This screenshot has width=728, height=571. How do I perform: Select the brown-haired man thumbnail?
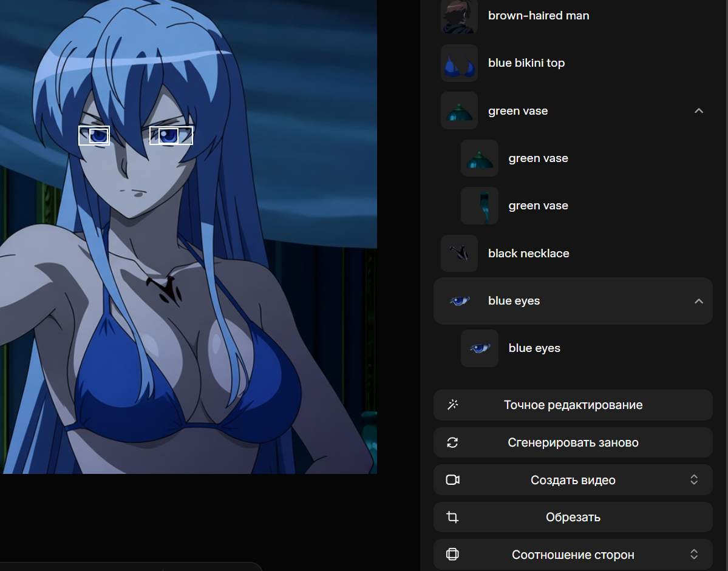[459, 16]
